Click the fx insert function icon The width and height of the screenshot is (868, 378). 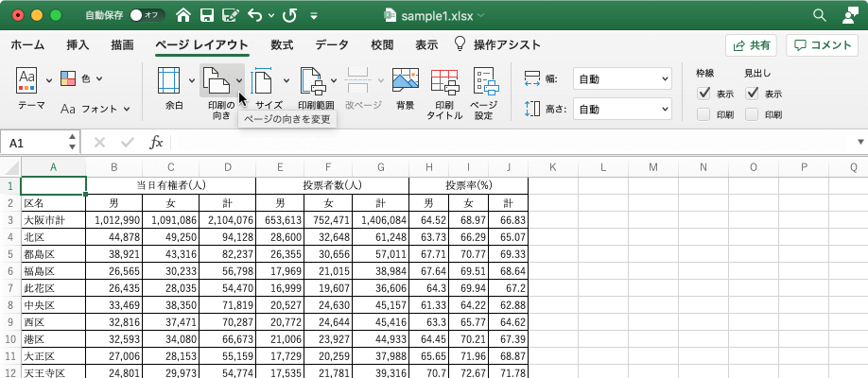(157, 143)
